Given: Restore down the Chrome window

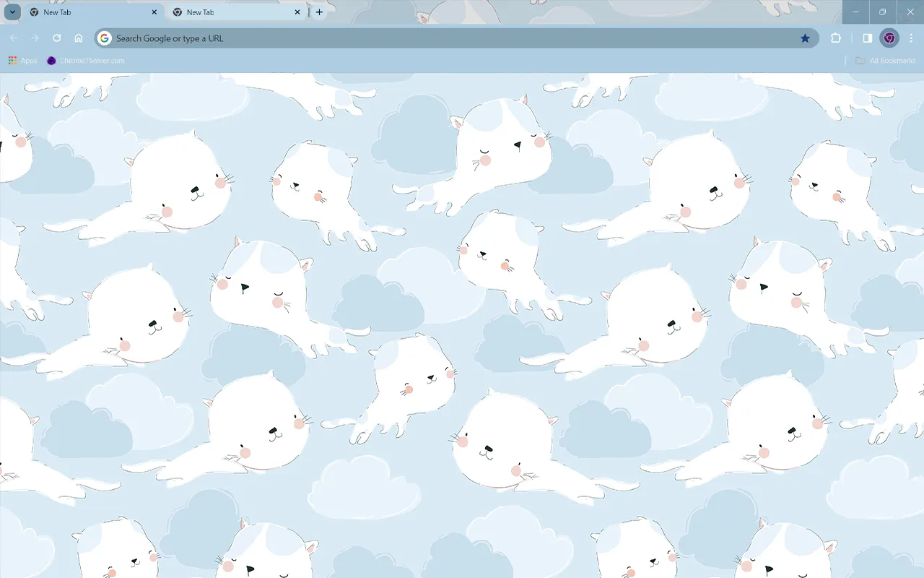Looking at the screenshot, I should coord(883,12).
